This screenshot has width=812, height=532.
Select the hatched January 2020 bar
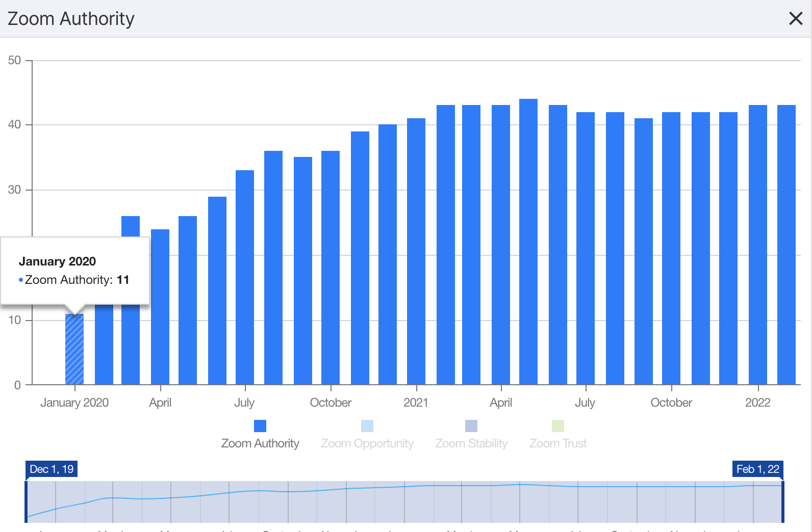point(74,349)
